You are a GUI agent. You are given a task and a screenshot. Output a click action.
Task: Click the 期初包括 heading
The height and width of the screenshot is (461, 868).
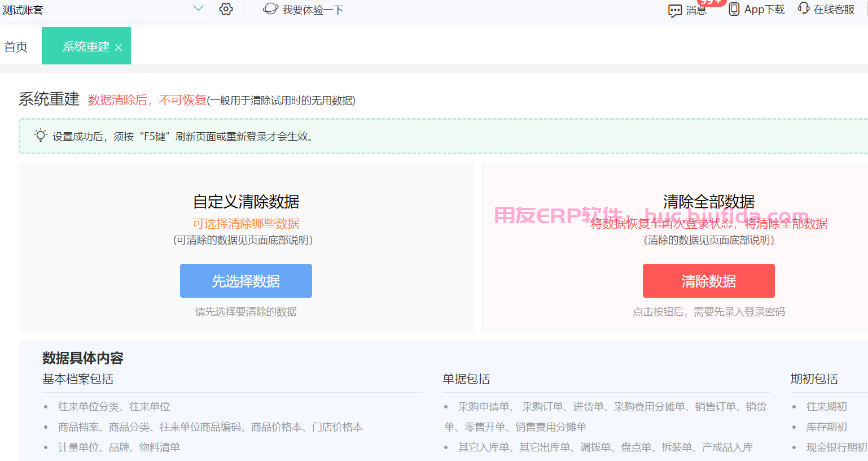click(814, 379)
